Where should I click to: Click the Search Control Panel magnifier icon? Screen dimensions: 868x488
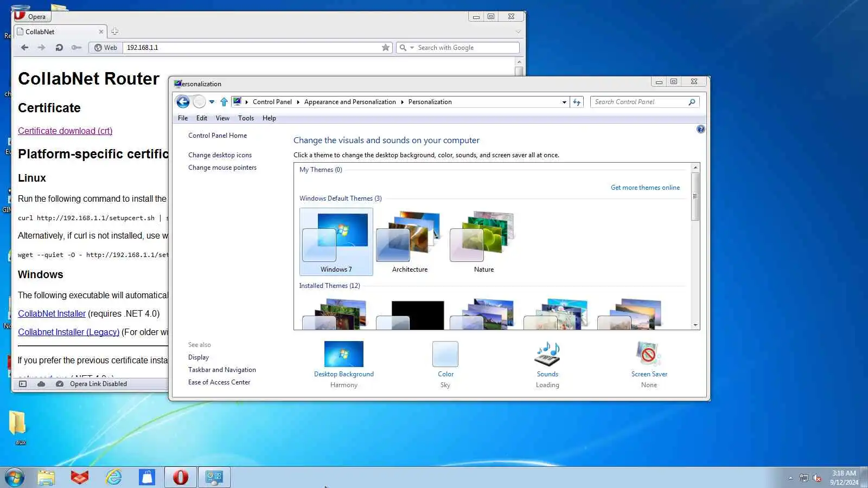coord(692,102)
